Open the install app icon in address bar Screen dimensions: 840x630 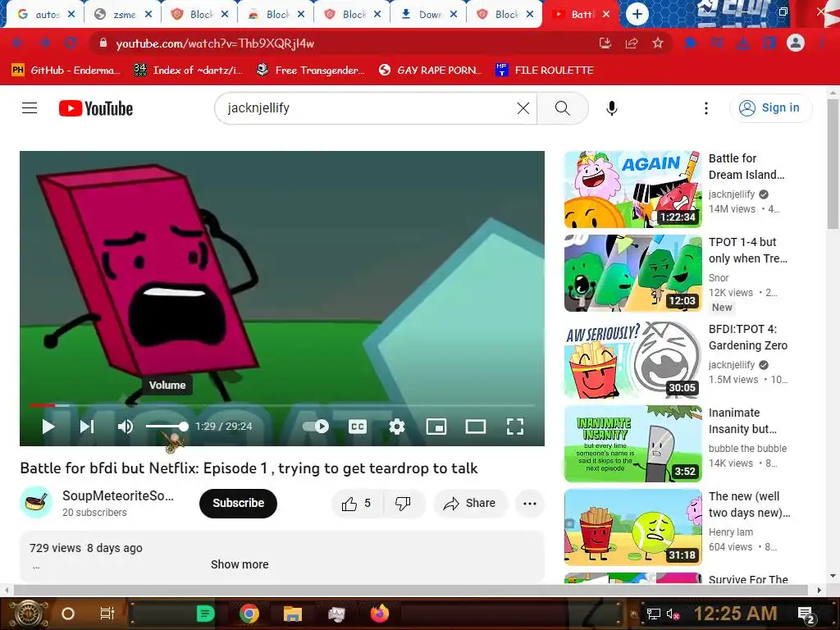pos(605,43)
